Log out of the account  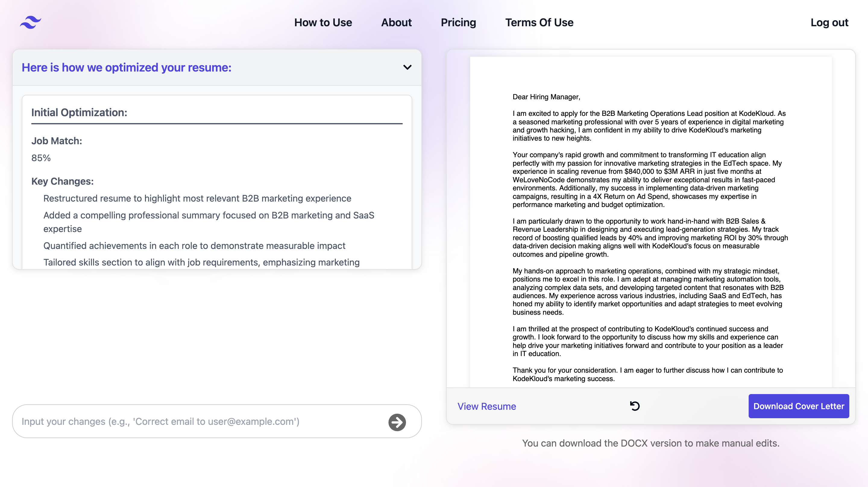tap(829, 22)
